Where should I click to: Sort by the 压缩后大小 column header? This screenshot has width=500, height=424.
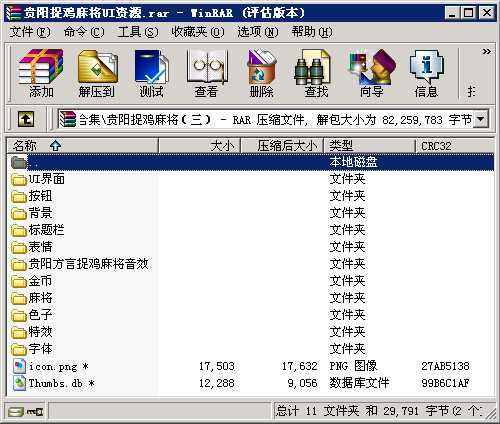pos(282,146)
